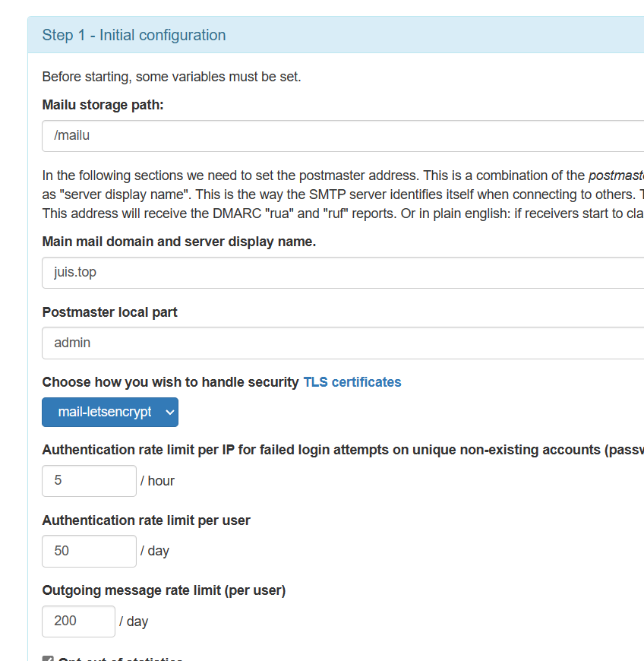The image size is (644, 661).
Task: Click the 'Mailu storage path:' label
Action: pyautogui.click(x=103, y=104)
